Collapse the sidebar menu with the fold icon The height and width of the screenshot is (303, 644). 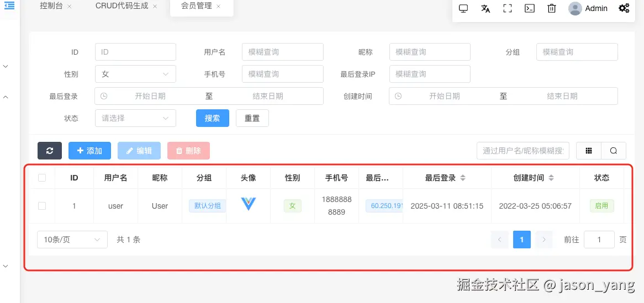coord(9,6)
